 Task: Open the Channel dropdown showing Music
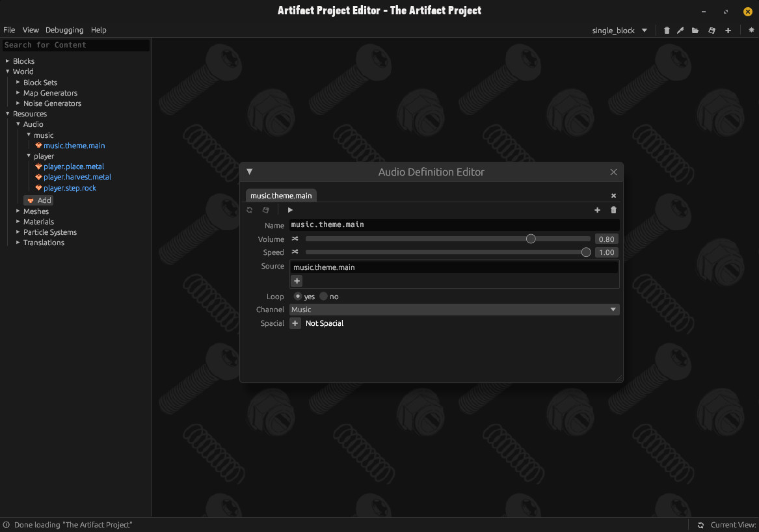454,310
